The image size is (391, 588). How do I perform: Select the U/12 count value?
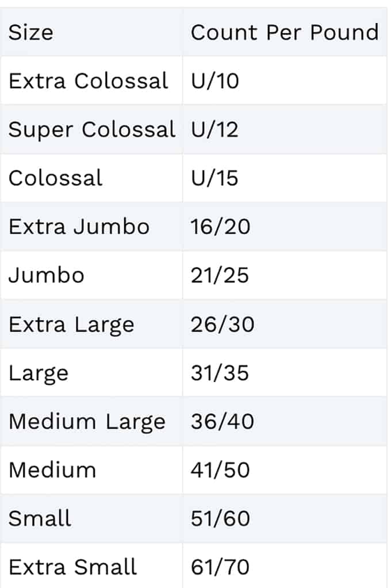pyautogui.click(x=215, y=129)
